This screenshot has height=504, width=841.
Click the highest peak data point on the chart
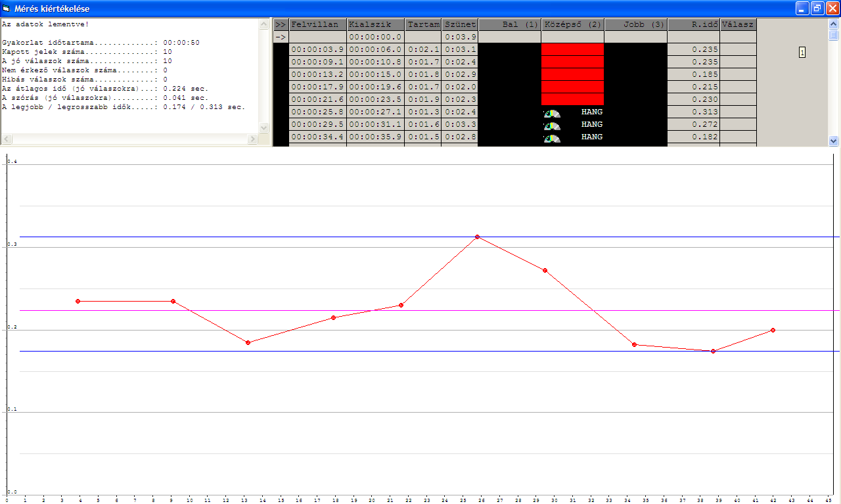click(477, 237)
